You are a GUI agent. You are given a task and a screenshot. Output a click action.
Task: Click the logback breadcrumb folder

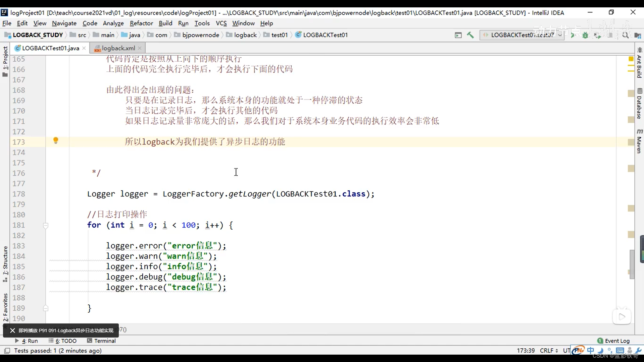[241, 35]
